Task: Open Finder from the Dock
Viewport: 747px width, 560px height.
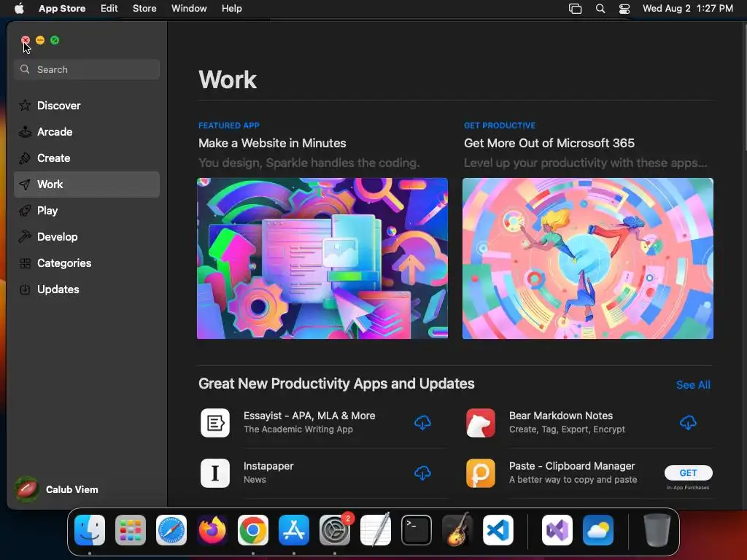Action: [x=90, y=530]
